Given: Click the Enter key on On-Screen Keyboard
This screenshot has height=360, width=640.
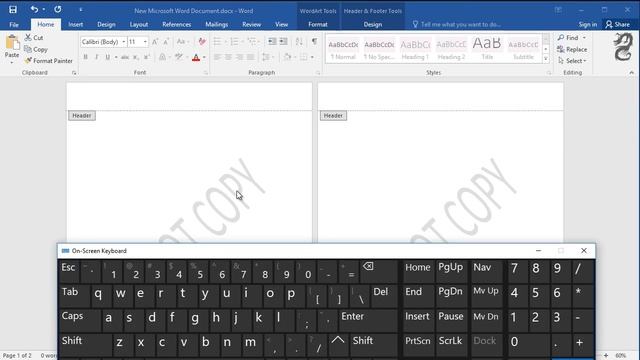Looking at the screenshot, I should click(x=367, y=320).
